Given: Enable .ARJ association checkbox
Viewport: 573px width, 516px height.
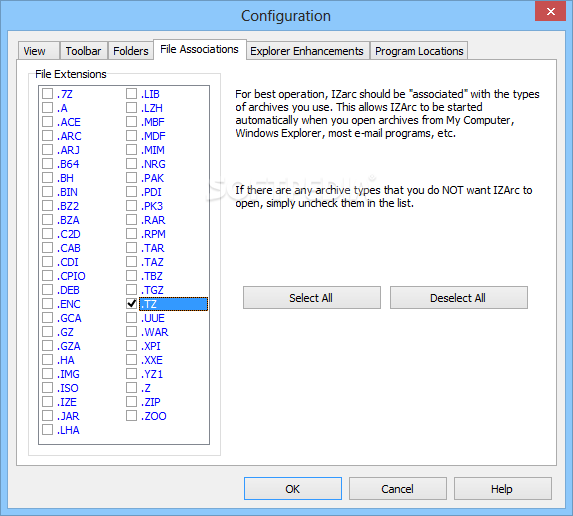Looking at the screenshot, I should [48, 149].
